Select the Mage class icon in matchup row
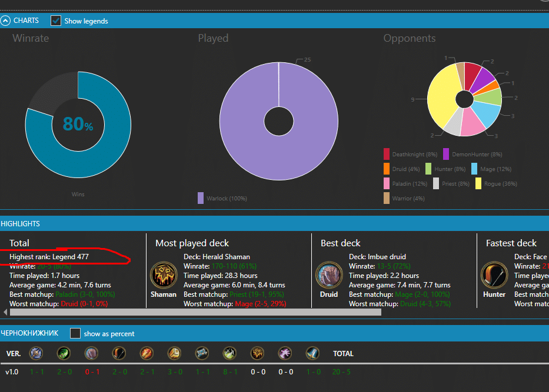 click(x=147, y=353)
